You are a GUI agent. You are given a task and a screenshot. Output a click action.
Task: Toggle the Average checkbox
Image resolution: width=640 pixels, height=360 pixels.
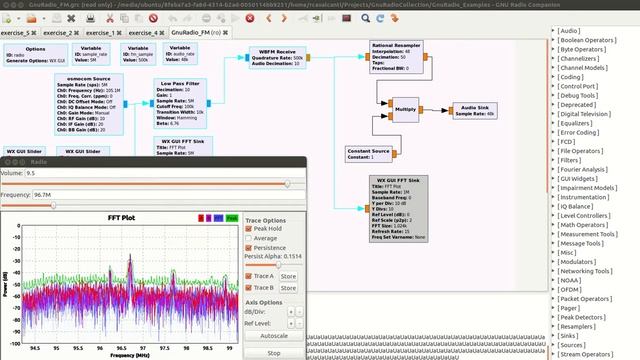(x=248, y=238)
